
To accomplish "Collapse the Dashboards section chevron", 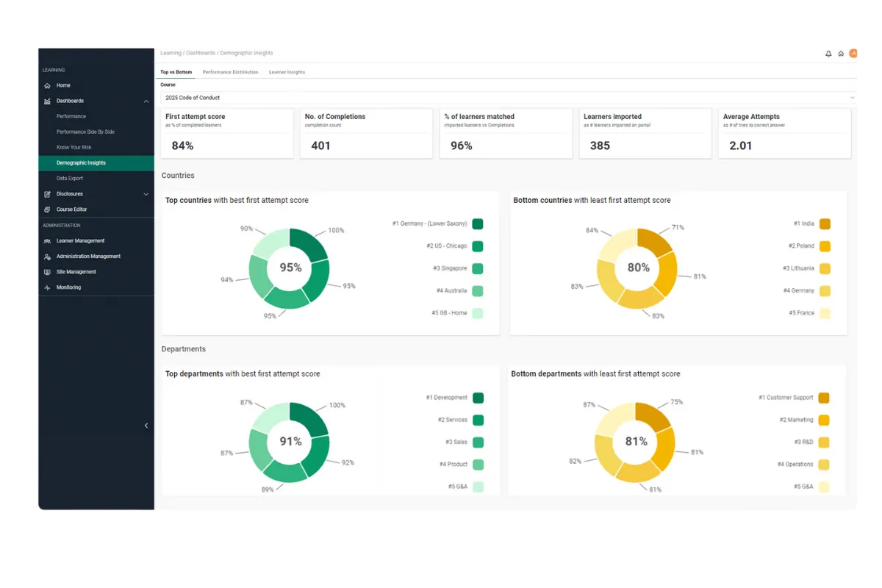I will [146, 101].
